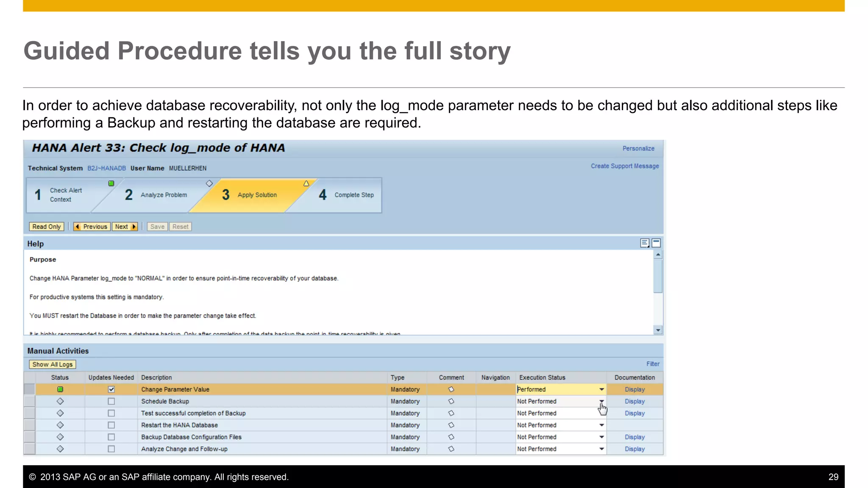Open Display documentation for Test successful completion of Backup
The image size is (868, 488).
pyautogui.click(x=634, y=413)
